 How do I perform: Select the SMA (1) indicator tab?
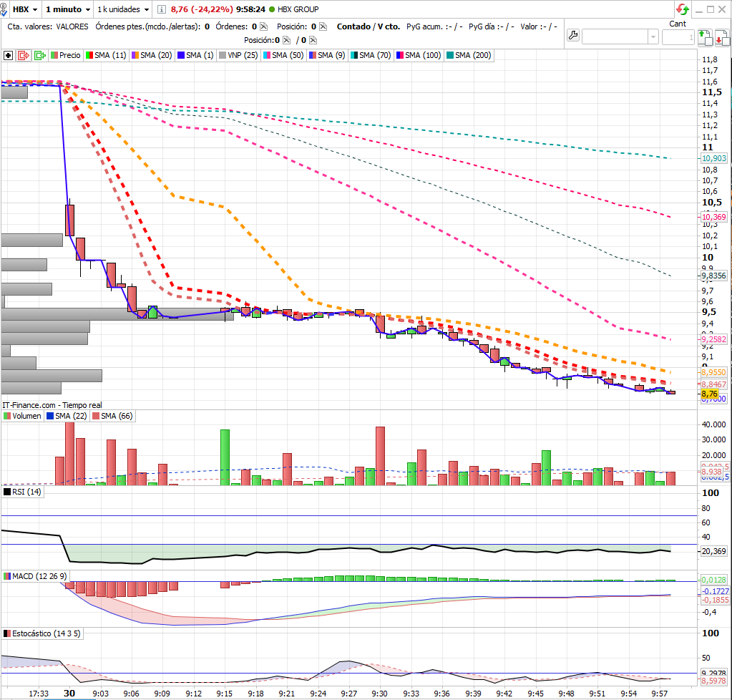195,55
